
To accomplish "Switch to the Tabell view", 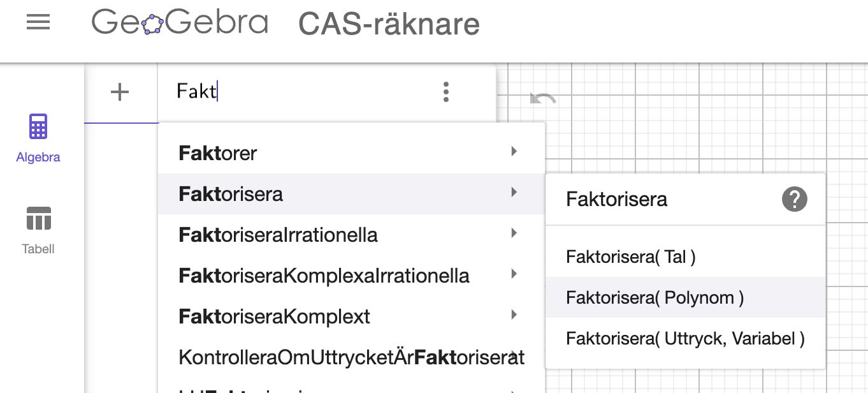I will 38,228.
